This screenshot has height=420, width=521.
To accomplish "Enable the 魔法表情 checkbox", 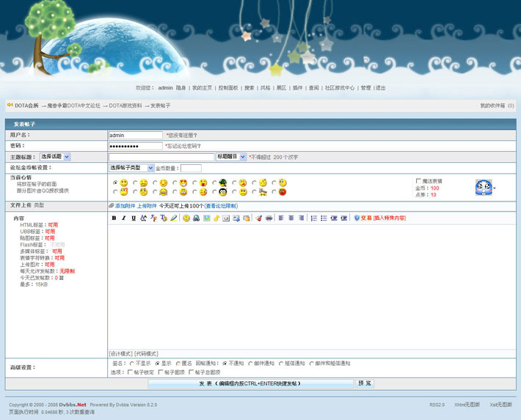I will 419,181.
